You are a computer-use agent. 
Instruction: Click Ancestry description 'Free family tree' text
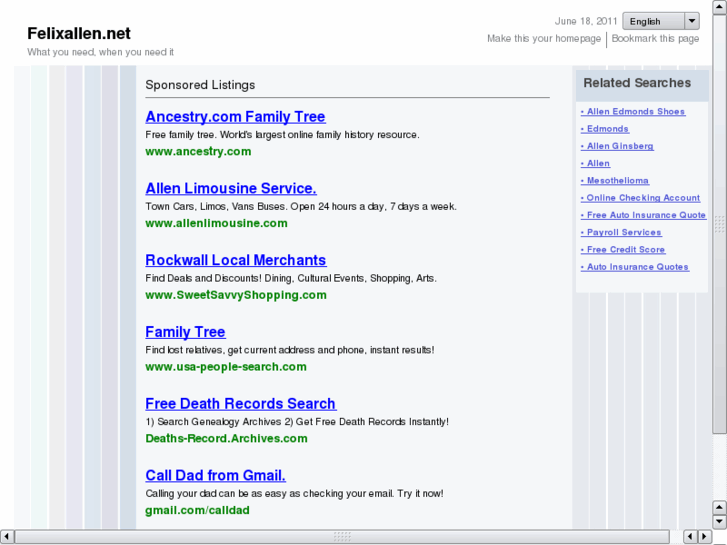282,135
